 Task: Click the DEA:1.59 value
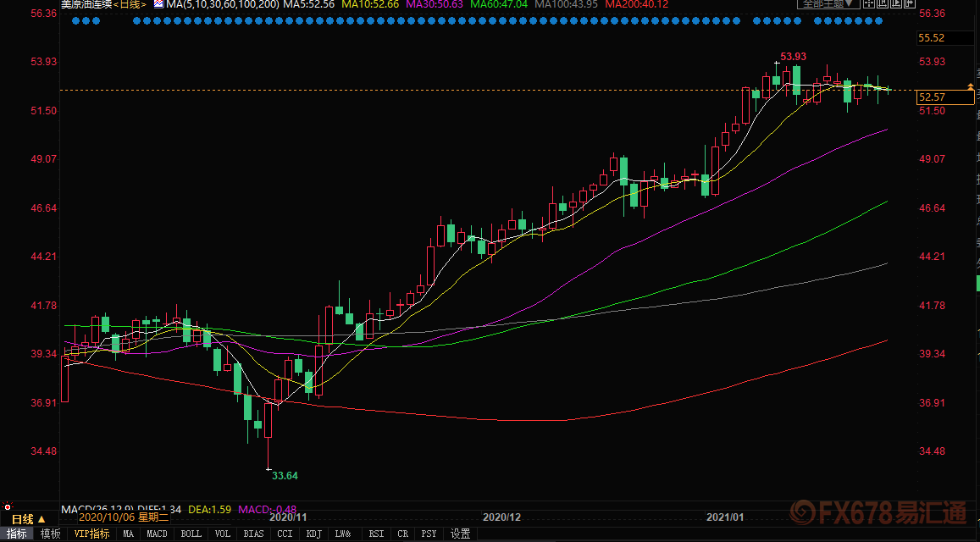(x=209, y=510)
